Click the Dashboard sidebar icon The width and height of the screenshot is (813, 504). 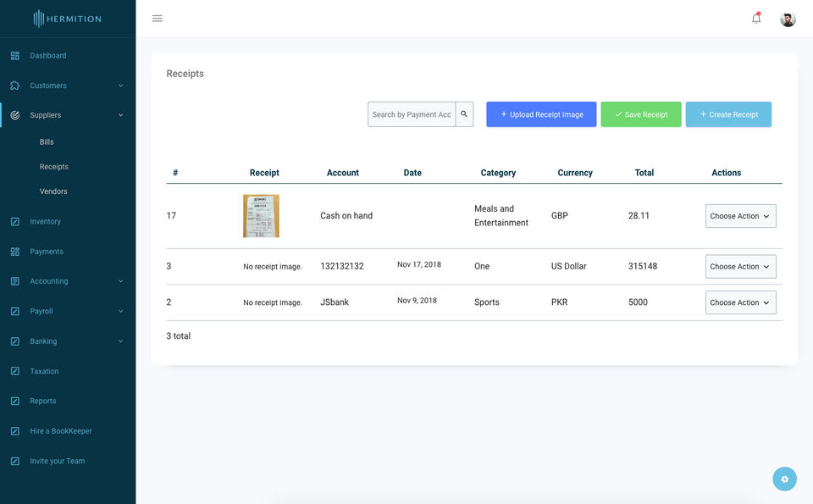tap(15, 55)
